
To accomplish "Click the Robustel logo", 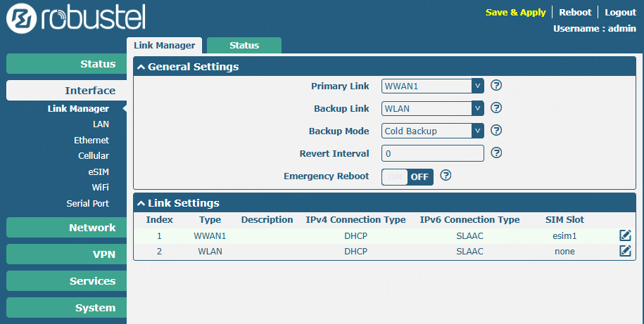I will click(x=76, y=19).
